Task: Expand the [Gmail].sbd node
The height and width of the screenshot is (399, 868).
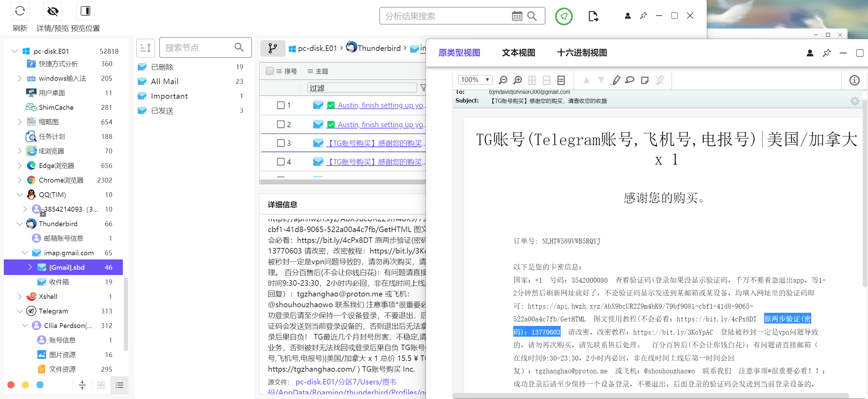Action: pos(30,267)
